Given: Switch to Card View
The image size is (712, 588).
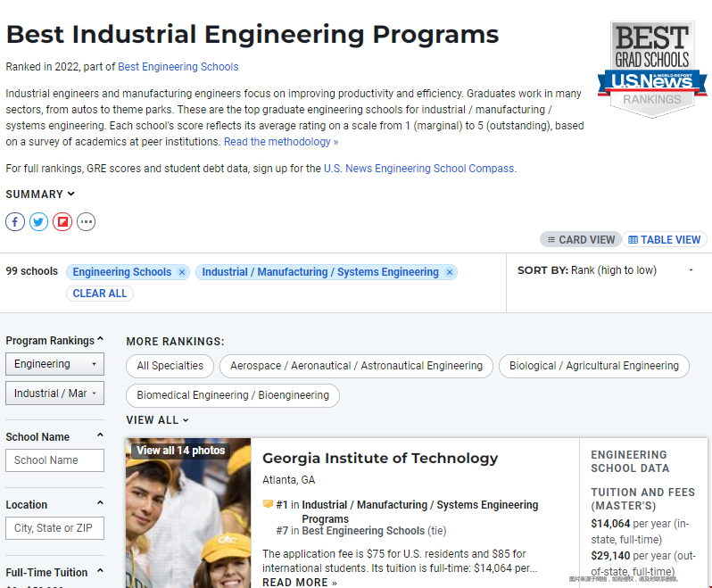Looking at the screenshot, I should [x=581, y=239].
